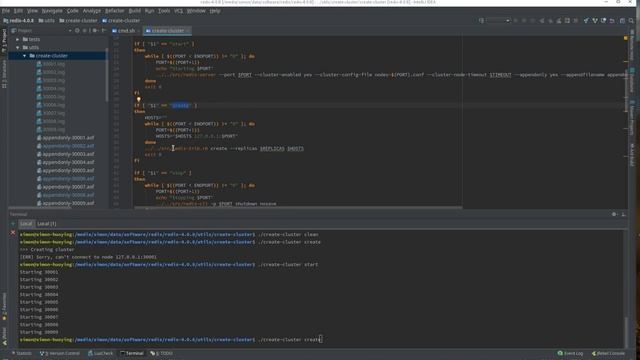Image resolution: width=640 pixels, height=360 pixels.
Task: Open the LuaCheck tool window
Action: click(x=100, y=353)
